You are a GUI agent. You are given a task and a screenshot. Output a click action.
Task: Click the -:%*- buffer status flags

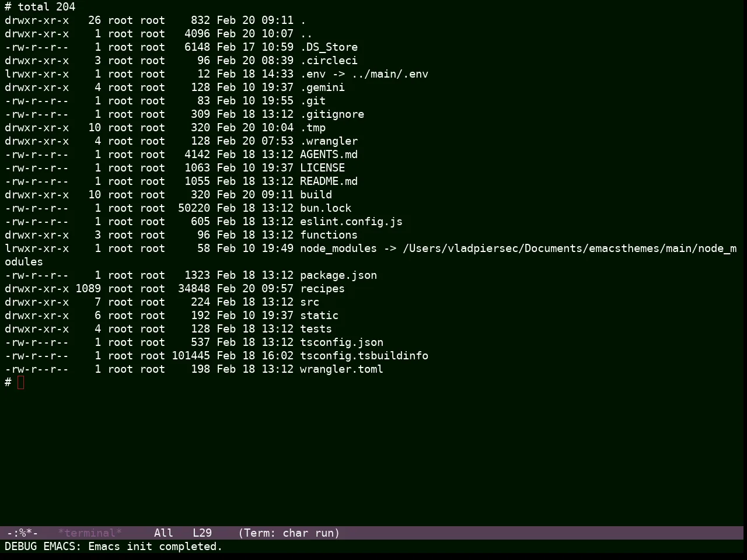click(22, 533)
